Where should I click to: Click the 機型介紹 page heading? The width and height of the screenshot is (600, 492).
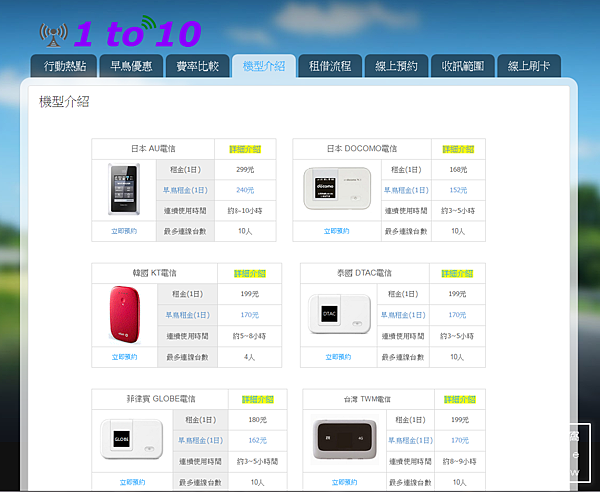pyautogui.click(x=64, y=102)
